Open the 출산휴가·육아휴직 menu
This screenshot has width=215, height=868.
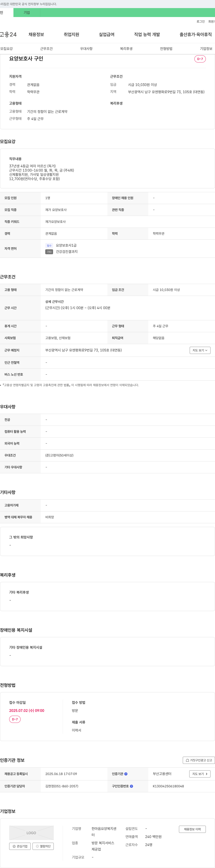196,34
